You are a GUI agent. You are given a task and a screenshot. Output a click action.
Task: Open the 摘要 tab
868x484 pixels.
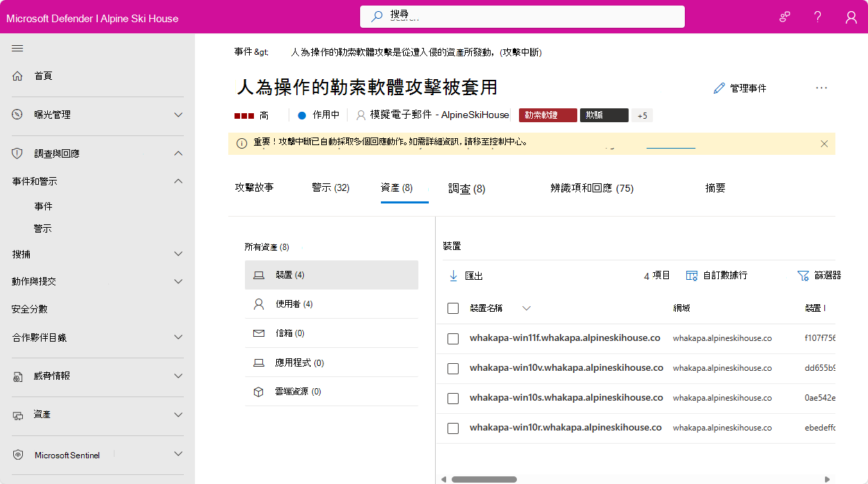tap(715, 187)
